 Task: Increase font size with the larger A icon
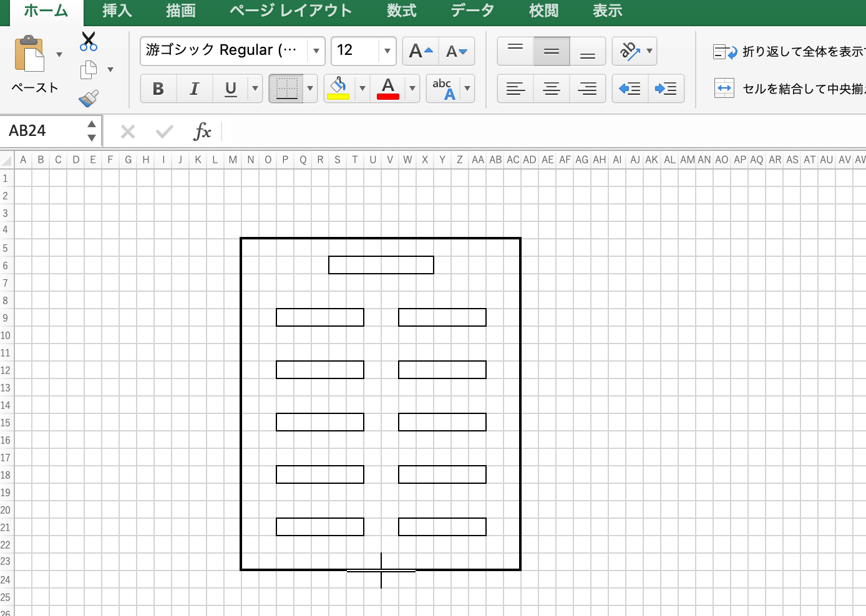[x=421, y=51]
